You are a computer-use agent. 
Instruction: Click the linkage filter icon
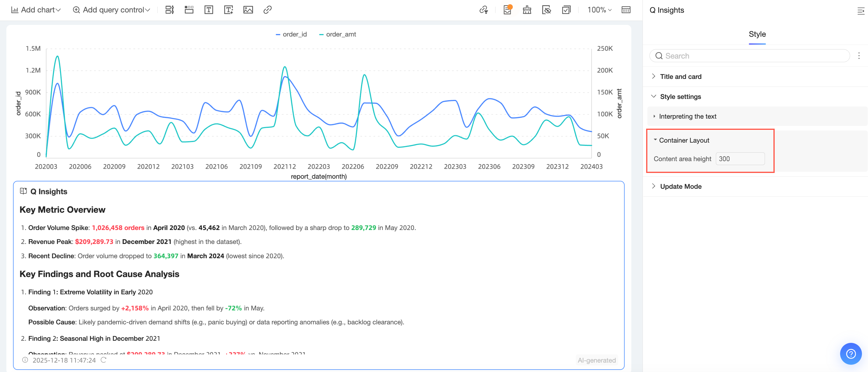point(483,10)
